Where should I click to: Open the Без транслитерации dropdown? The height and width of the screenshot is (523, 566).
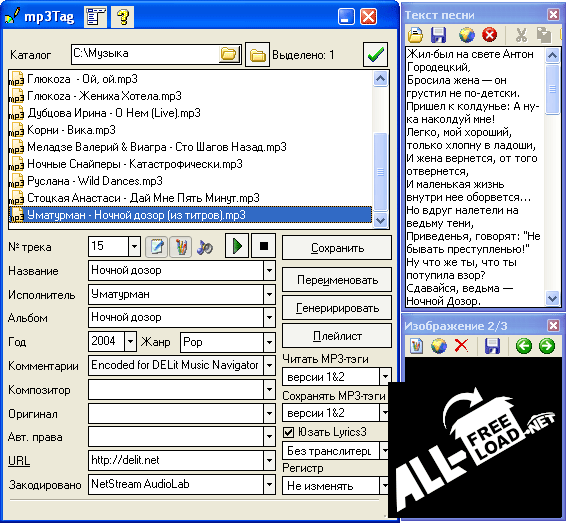click(384, 450)
